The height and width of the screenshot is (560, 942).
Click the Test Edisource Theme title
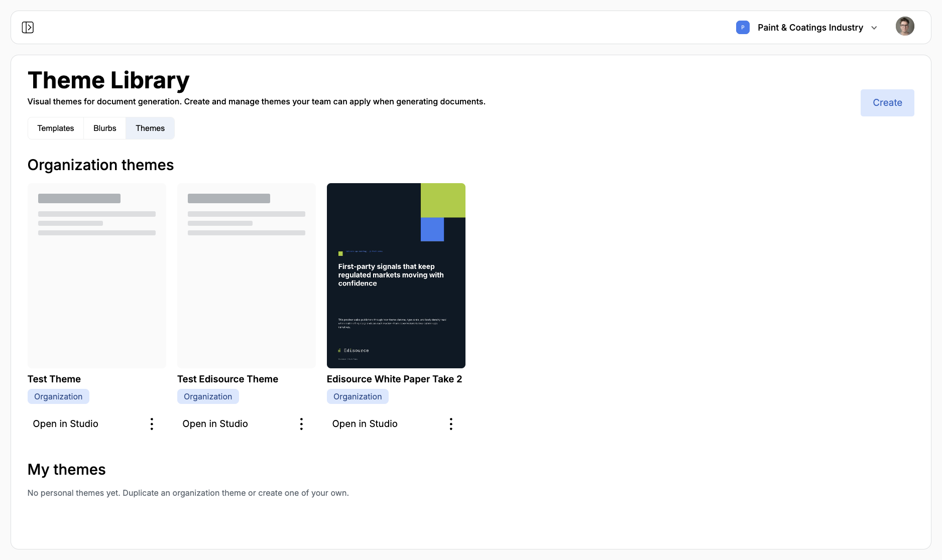click(x=227, y=379)
